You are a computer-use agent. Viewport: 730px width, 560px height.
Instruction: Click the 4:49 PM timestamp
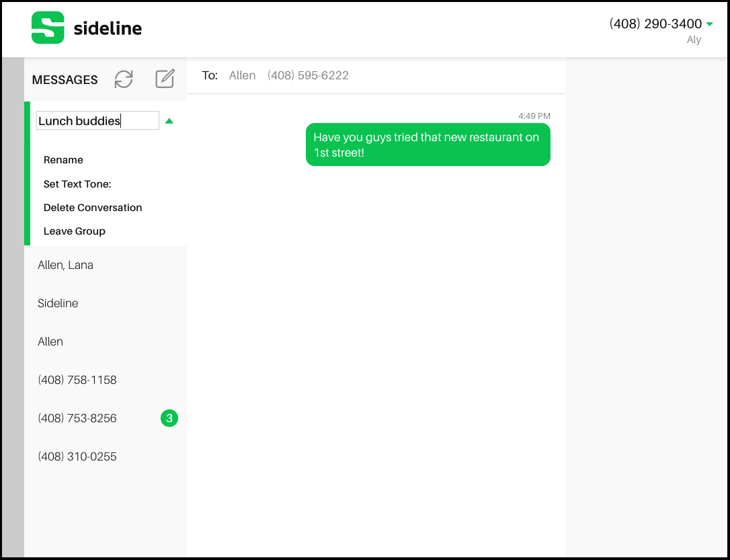[x=534, y=116]
